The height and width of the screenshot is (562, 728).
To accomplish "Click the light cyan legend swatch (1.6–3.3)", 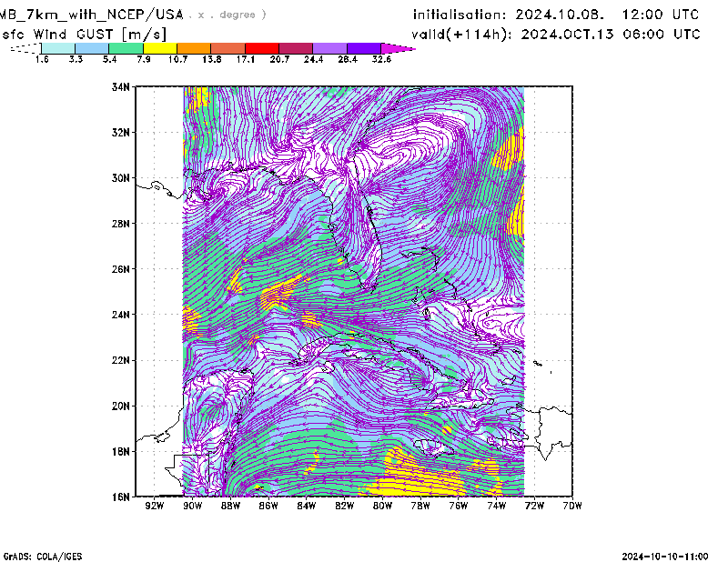I will 58,48.
